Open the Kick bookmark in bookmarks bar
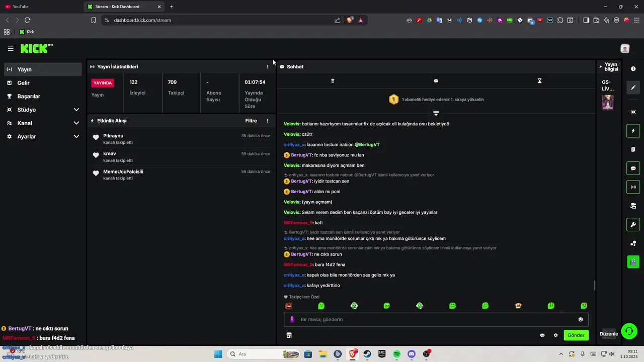The image size is (644, 362). coord(27,32)
